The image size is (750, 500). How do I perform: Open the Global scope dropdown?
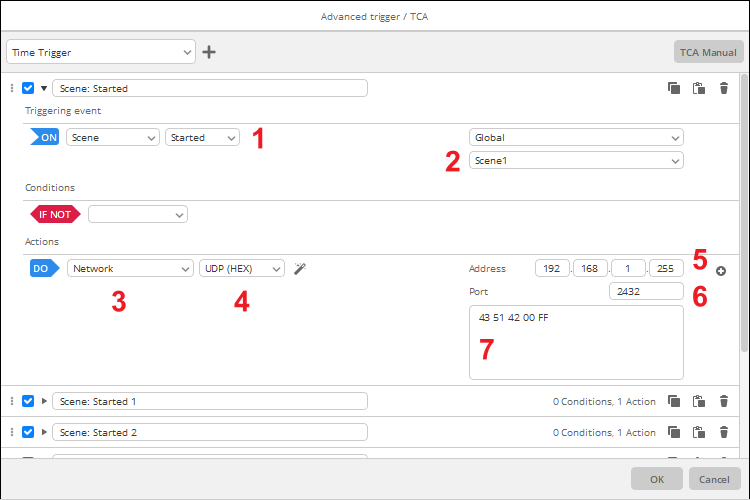click(576, 137)
